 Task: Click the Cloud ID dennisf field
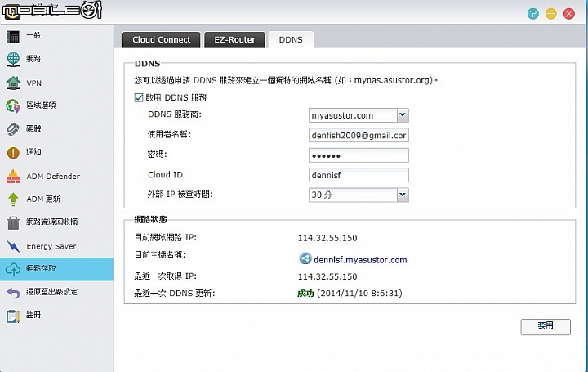359,175
